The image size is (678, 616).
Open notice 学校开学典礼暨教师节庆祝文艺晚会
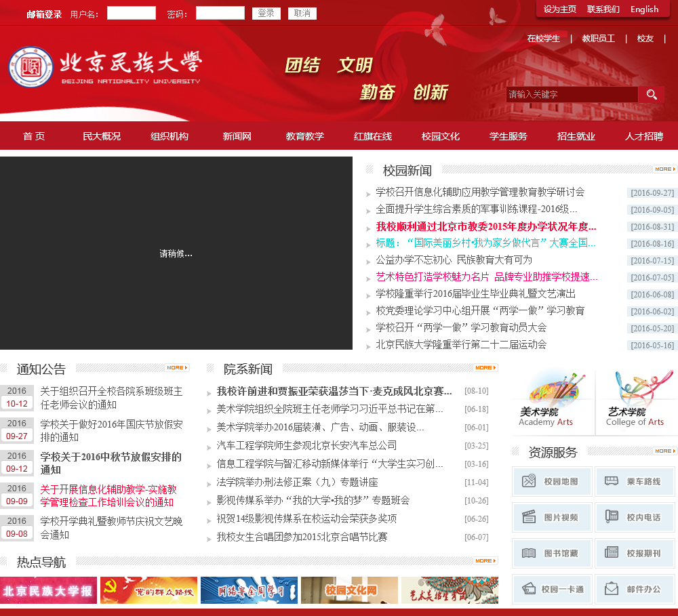[x=112, y=528]
